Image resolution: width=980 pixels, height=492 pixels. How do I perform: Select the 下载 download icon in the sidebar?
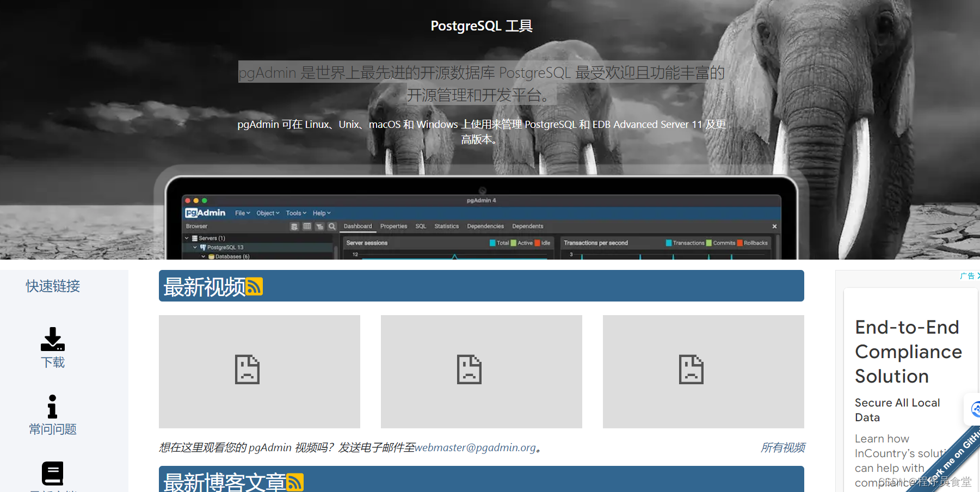click(x=52, y=339)
